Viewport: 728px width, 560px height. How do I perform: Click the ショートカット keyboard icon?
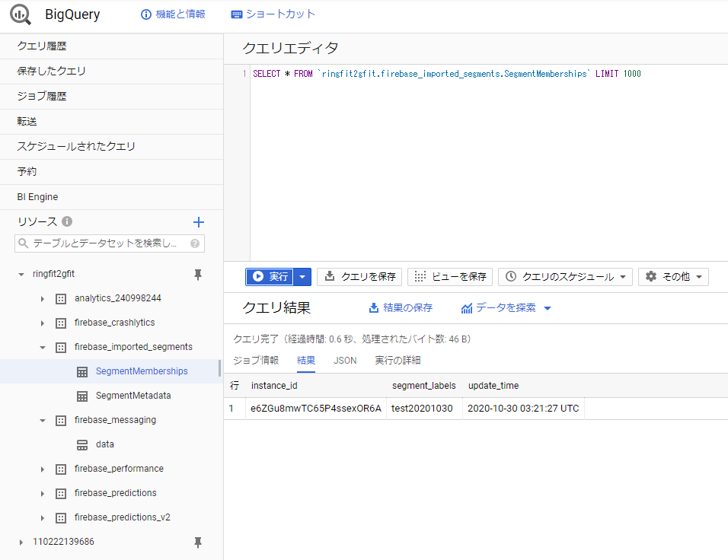pos(236,14)
